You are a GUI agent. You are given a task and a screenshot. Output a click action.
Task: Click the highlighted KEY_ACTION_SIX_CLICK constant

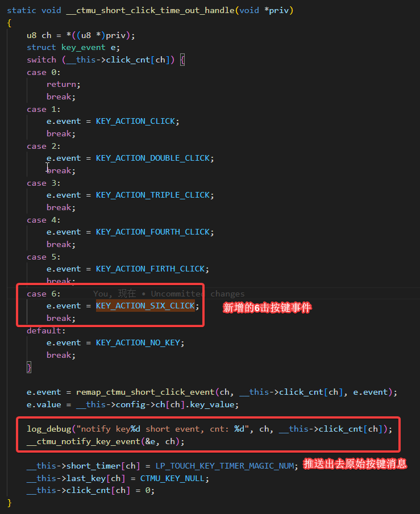[145, 306]
